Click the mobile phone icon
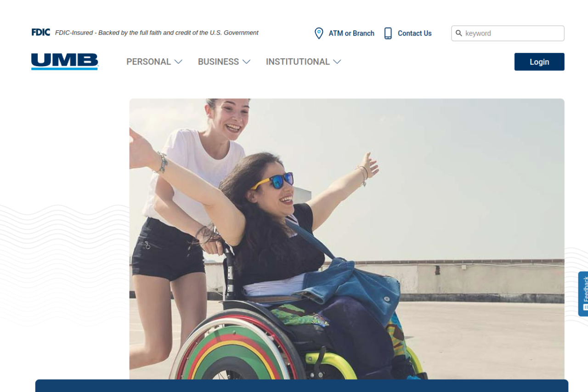 coord(388,33)
